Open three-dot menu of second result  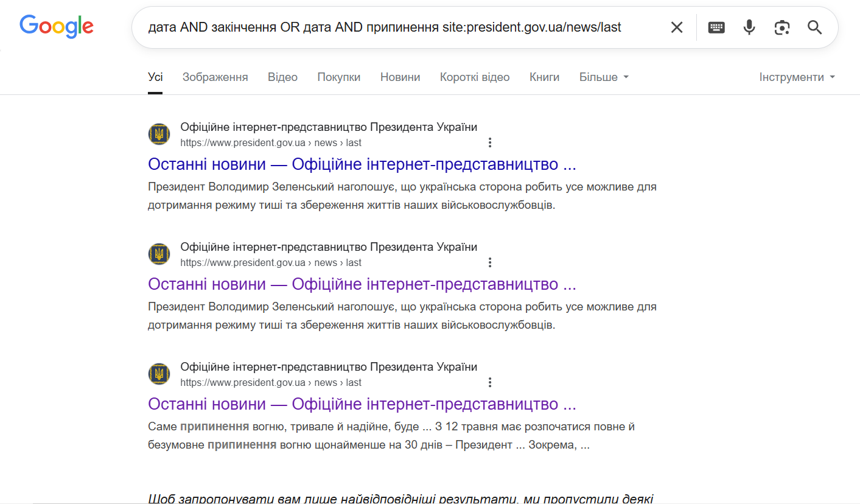[490, 263]
